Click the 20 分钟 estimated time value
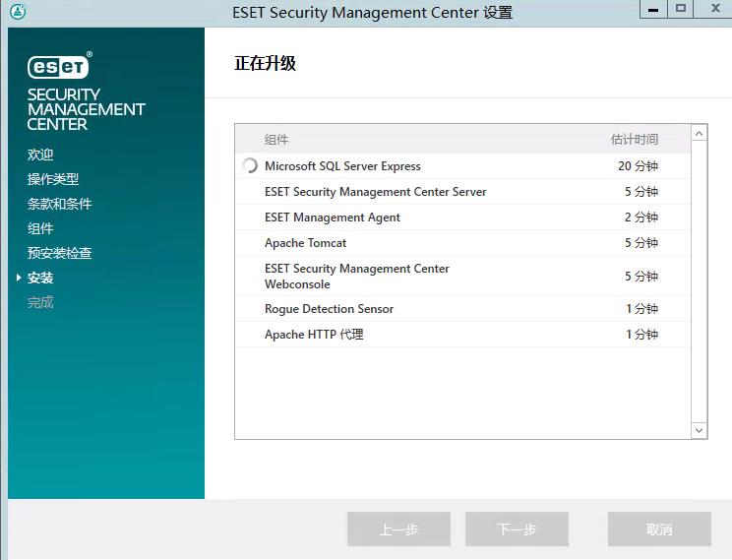The image size is (732, 560). click(638, 165)
